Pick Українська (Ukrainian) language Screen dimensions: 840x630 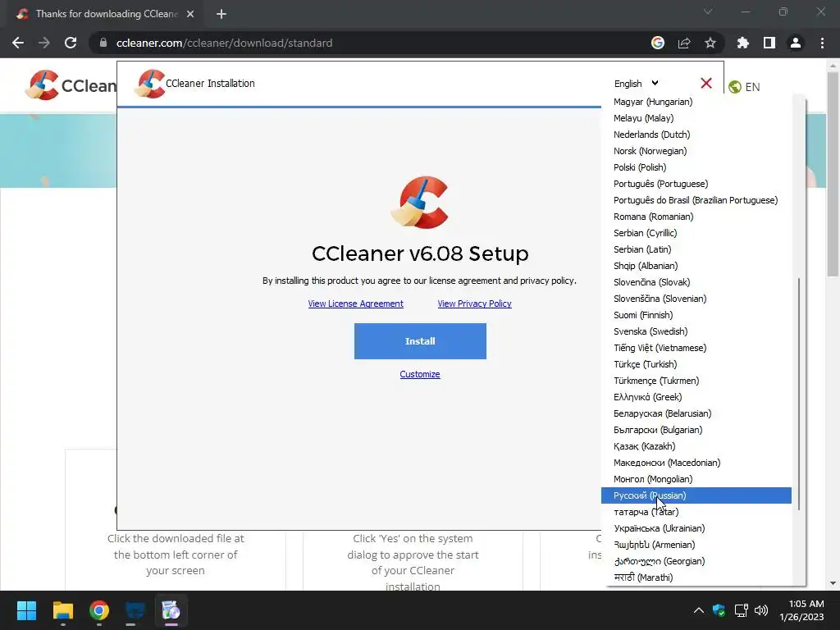tap(696, 528)
